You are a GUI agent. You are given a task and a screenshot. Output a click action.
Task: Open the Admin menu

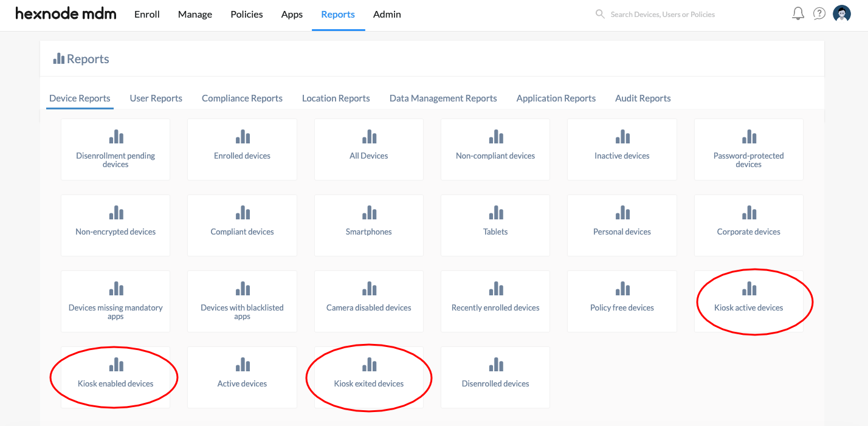(387, 15)
